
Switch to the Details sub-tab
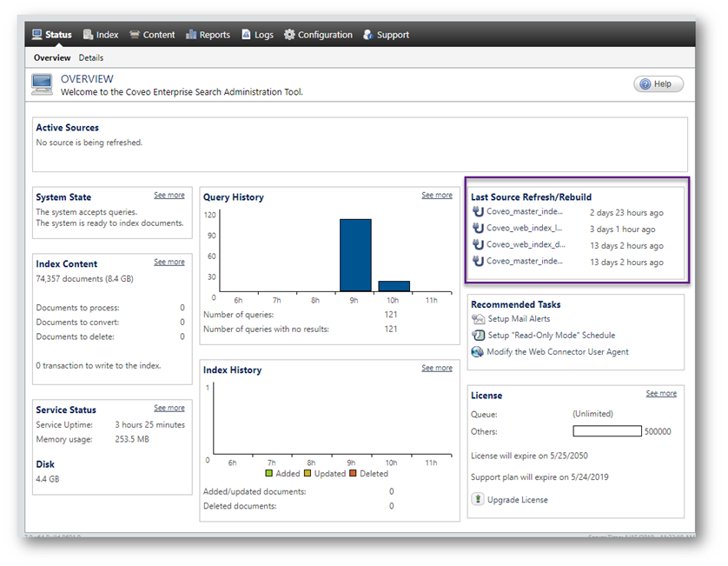coord(91,57)
